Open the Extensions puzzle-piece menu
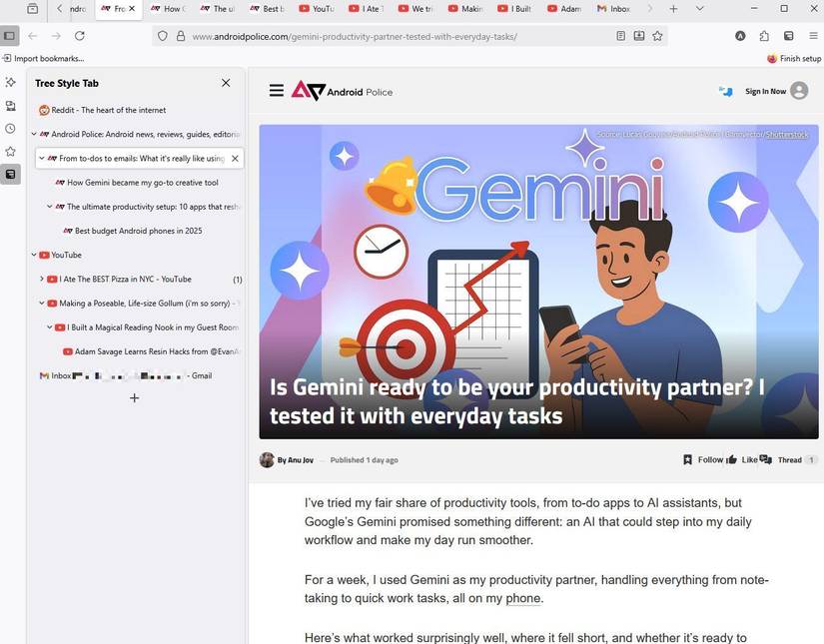Image resolution: width=824 pixels, height=644 pixels. (764, 36)
